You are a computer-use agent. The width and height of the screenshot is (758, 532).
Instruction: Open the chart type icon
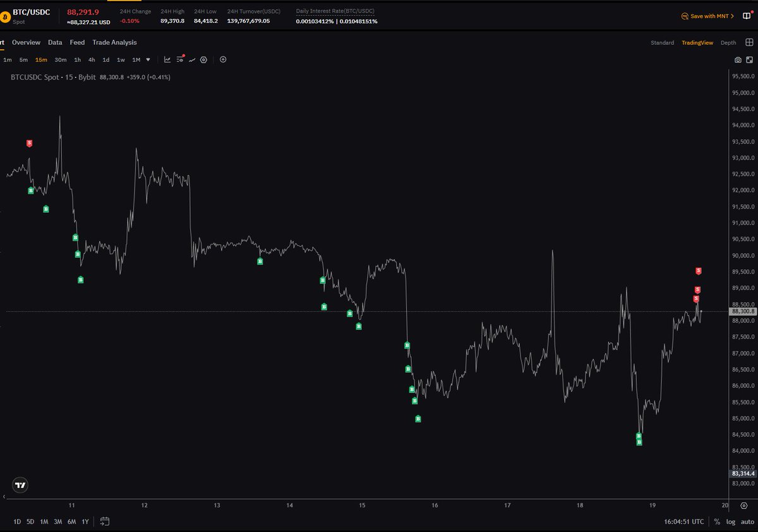click(167, 59)
